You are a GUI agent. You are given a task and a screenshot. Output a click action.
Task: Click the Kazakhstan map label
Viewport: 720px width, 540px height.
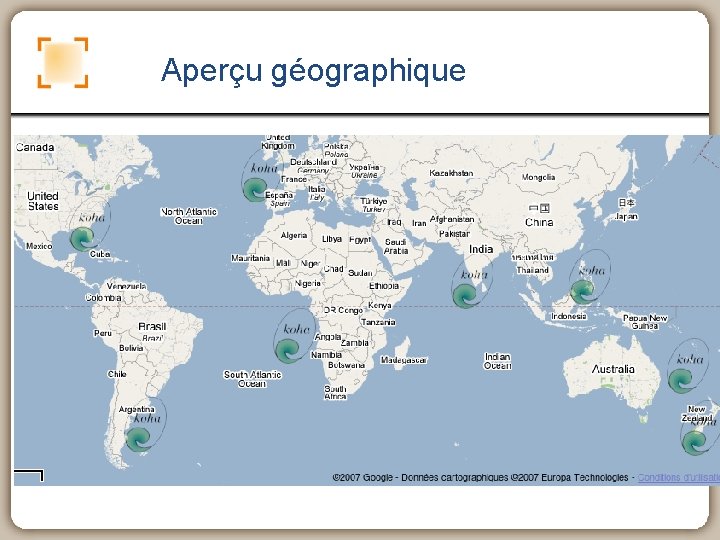pos(451,173)
